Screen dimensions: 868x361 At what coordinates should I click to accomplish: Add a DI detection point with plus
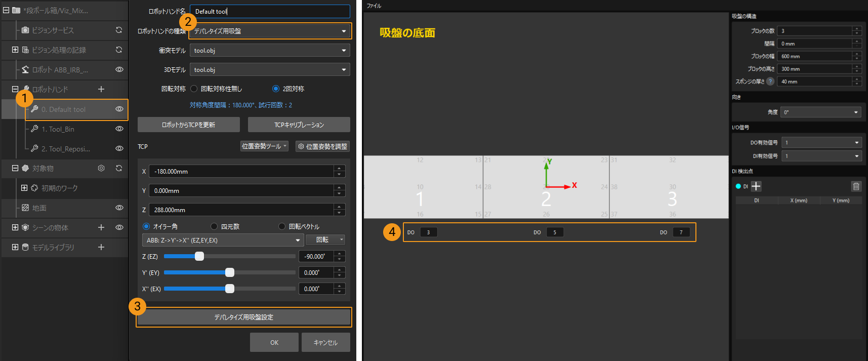tap(756, 186)
